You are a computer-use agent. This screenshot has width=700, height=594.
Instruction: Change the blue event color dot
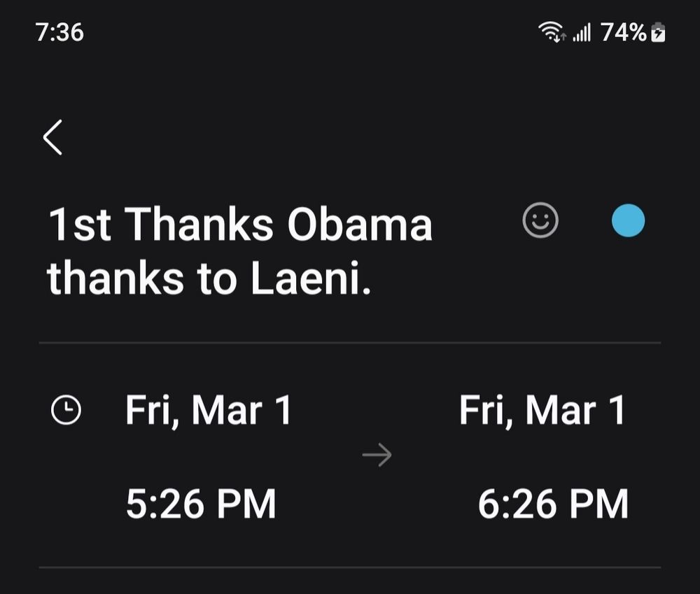click(628, 220)
